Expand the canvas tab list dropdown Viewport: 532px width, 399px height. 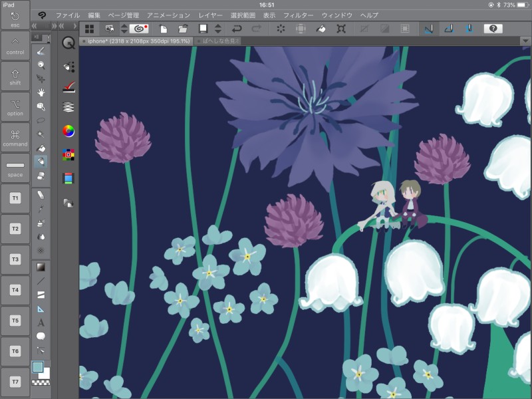click(x=525, y=41)
